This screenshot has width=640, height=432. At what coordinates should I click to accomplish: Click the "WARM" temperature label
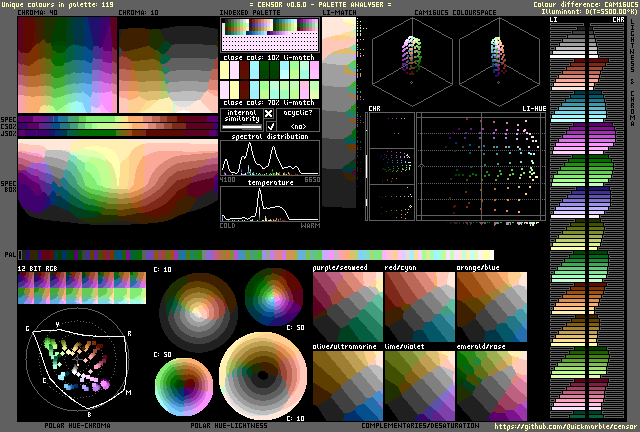pyautogui.click(x=310, y=225)
